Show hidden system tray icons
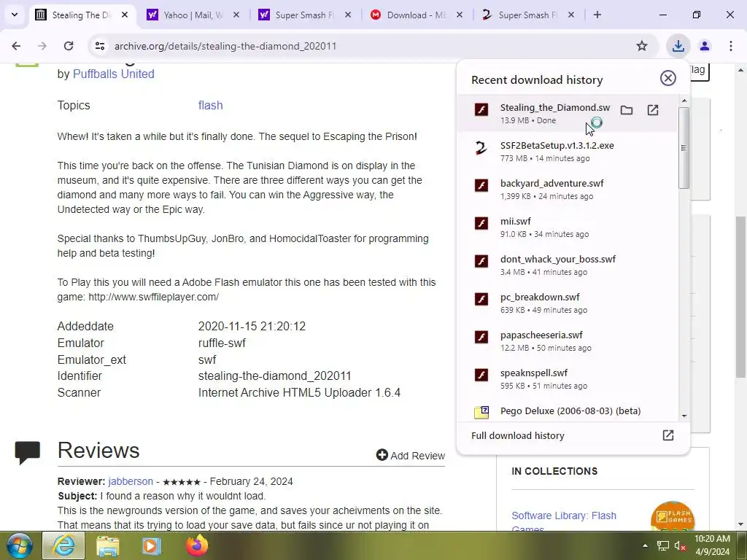Viewport: 747px width, 560px height. 645,545
